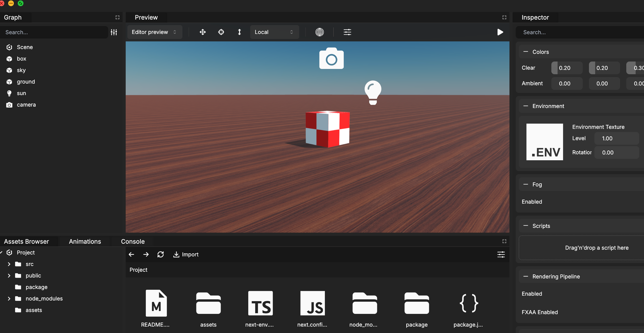Collapse the Rendering Pipeline section
644x333 pixels.
(526, 277)
